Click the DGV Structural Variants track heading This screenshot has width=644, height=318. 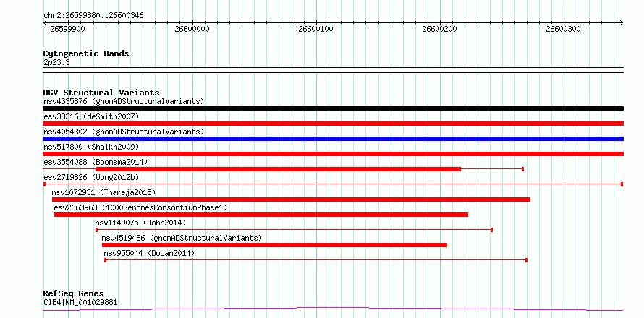pos(101,93)
